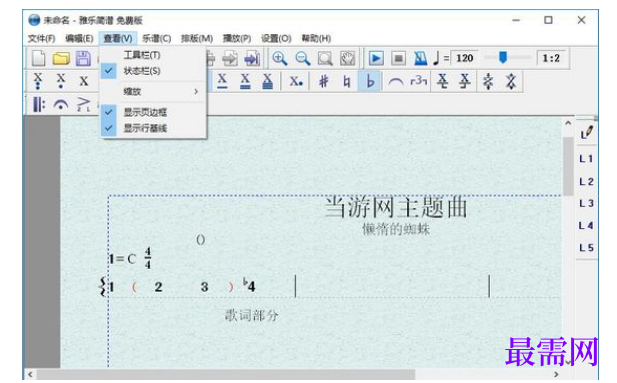617x383 pixels.
Task: Click the import icon with the grey arrow
Action: tap(230, 59)
